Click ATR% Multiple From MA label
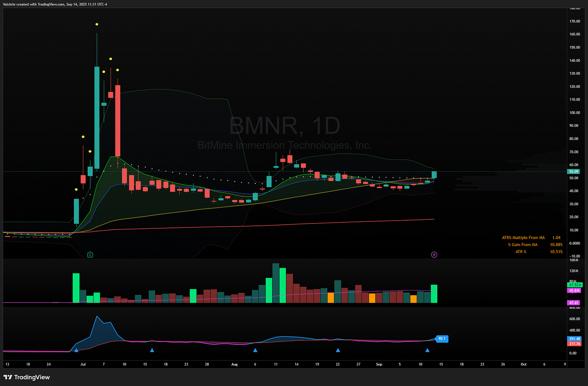The height and width of the screenshot is (386, 588). tap(523, 238)
